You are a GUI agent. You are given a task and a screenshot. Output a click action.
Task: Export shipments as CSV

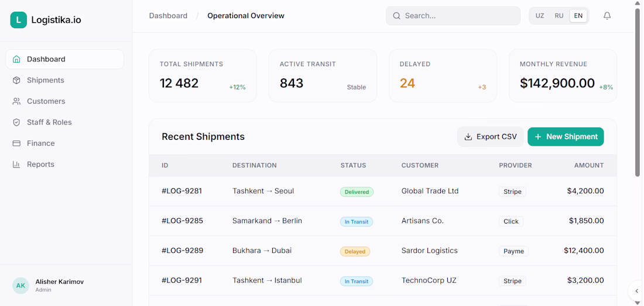[x=491, y=136]
